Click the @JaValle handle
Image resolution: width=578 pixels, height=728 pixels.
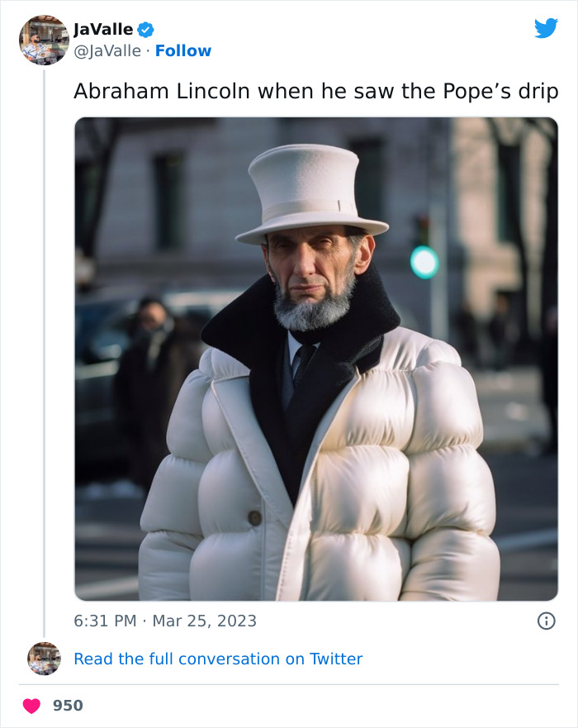pos(107,51)
